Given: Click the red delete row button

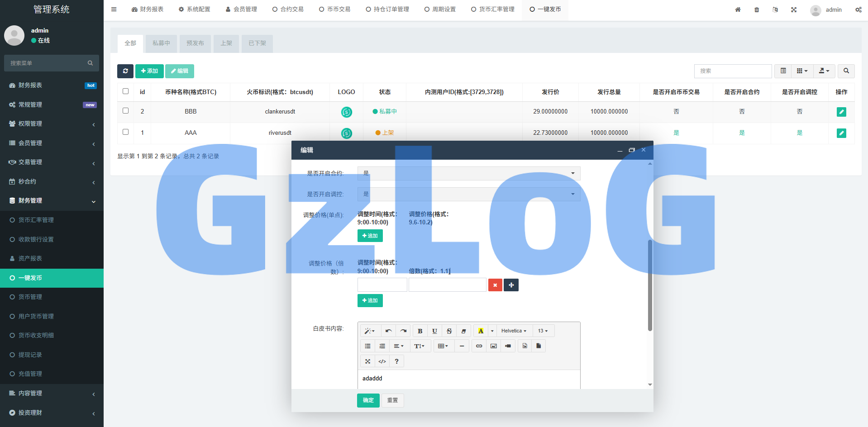Looking at the screenshot, I should pos(495,285).
